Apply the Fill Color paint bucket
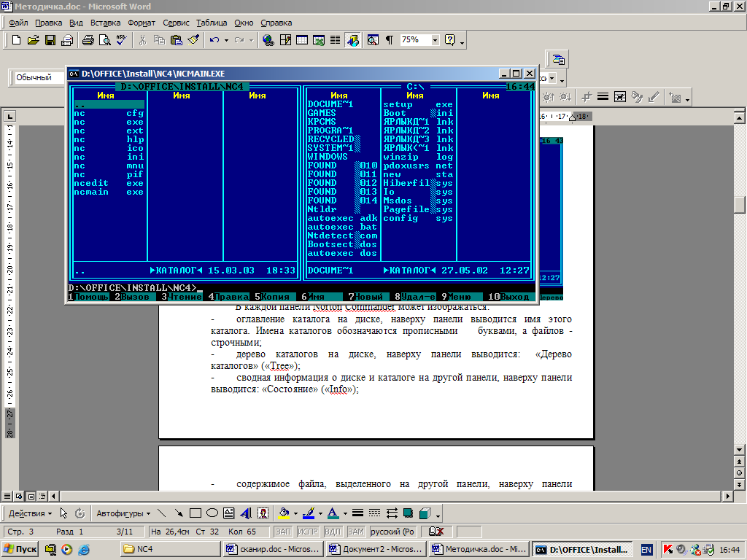The image size is (747, 560). [x=284, y=513]
